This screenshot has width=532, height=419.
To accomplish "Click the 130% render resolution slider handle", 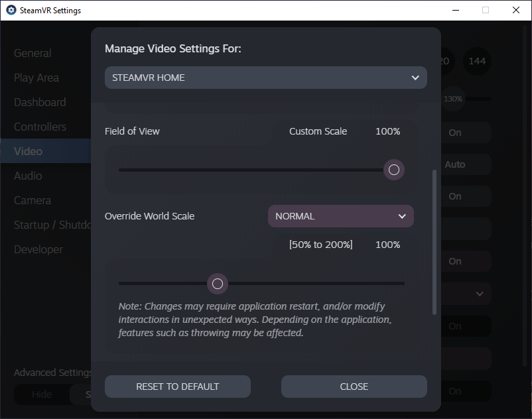I will 453,99.
